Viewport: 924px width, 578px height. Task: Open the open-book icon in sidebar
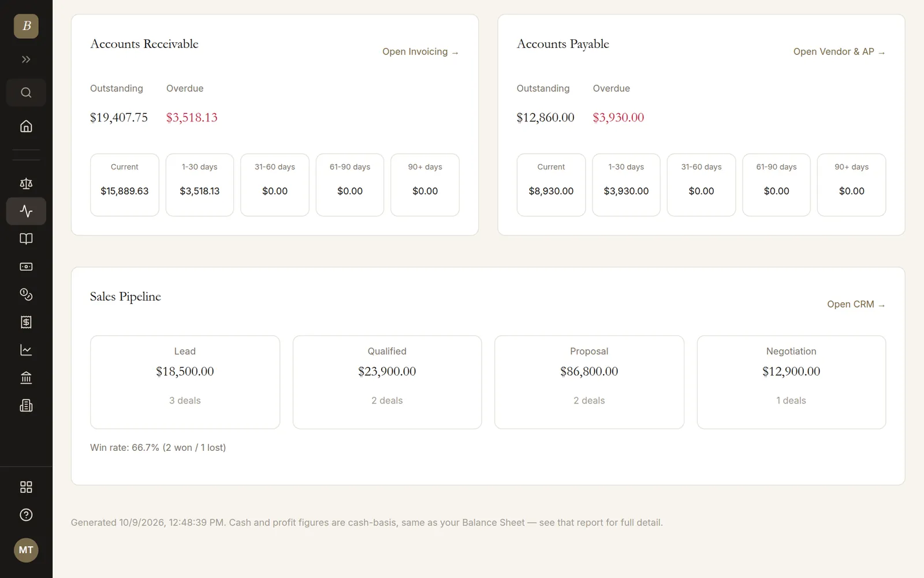coord(26,239)
